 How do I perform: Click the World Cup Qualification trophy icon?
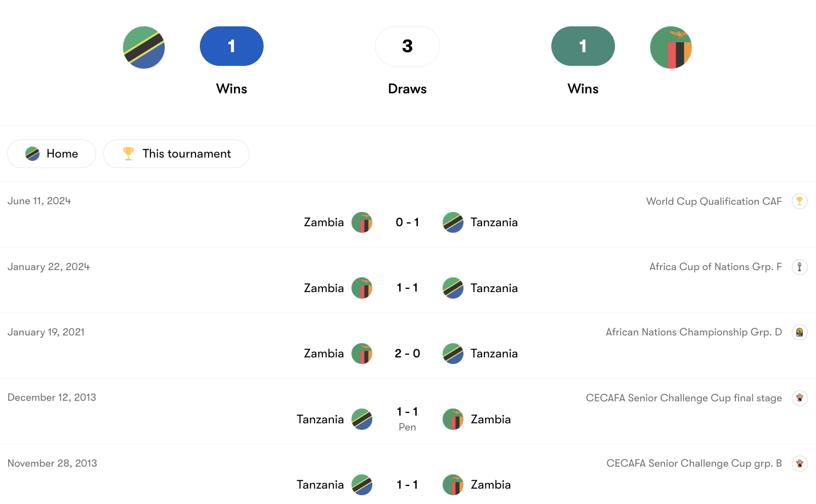[800, 201]
